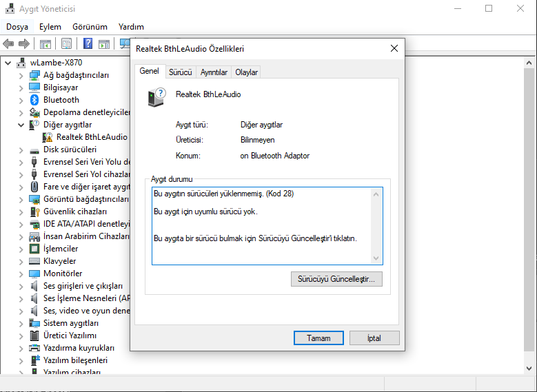The width and height of the screenshot is (537, 392).
Task: Switch to the Olaylar tab
Action: tap(246, 72)
